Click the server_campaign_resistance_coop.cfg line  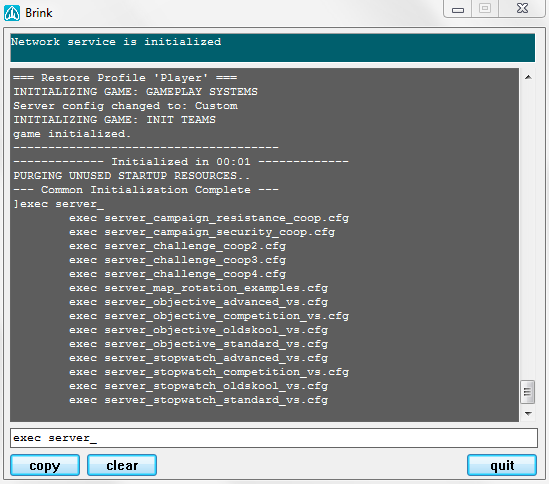209,218
